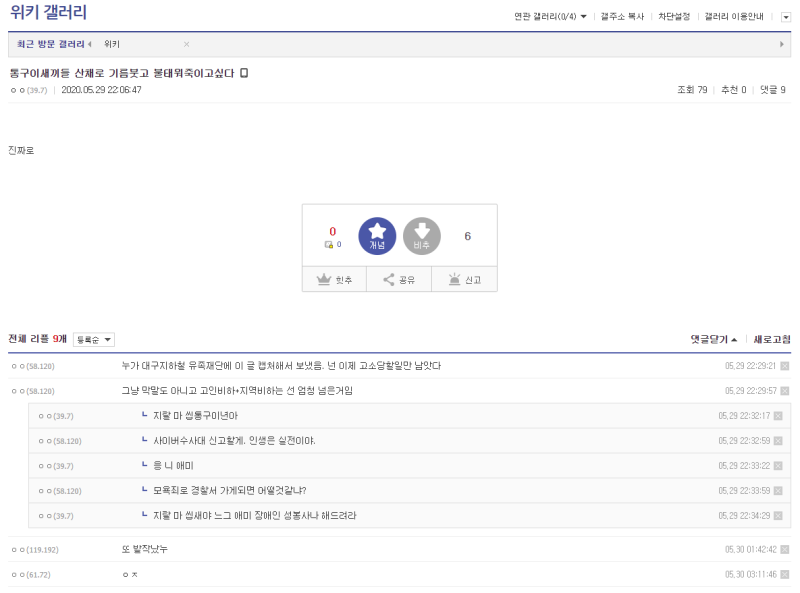Delete the comment posted at 05.29 22:29:21
The width and height of the screenshot is (800, 593).
785,366
